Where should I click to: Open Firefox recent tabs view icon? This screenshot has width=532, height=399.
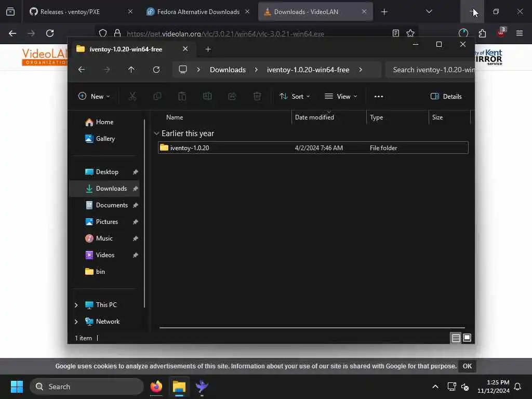pos(10,11)
